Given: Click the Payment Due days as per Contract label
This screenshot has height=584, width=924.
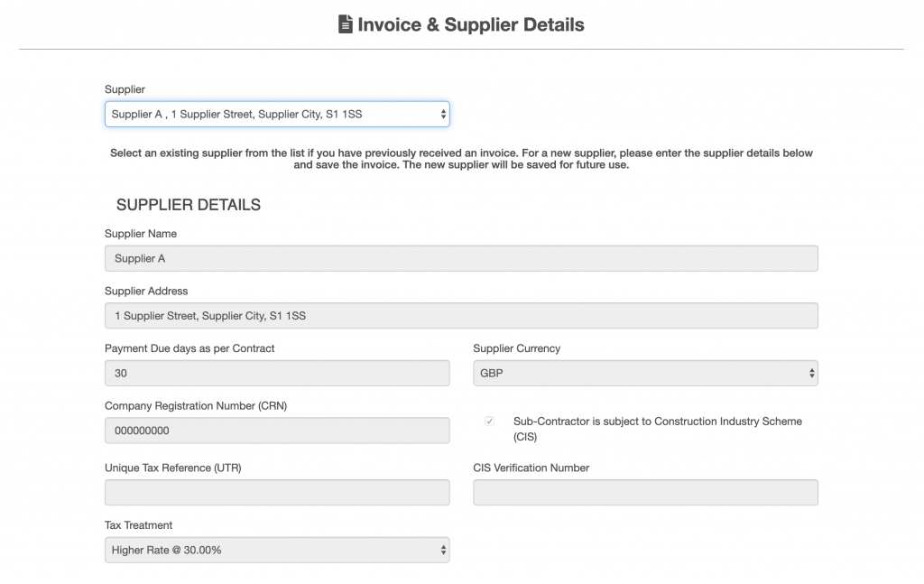Looking at the screenshot, I should click(189, 348).
